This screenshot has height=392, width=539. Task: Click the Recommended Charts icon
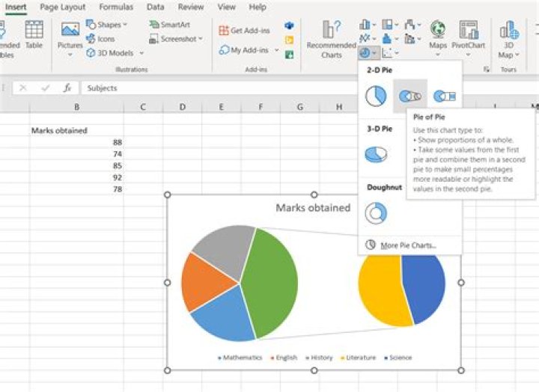coord(331,39)
